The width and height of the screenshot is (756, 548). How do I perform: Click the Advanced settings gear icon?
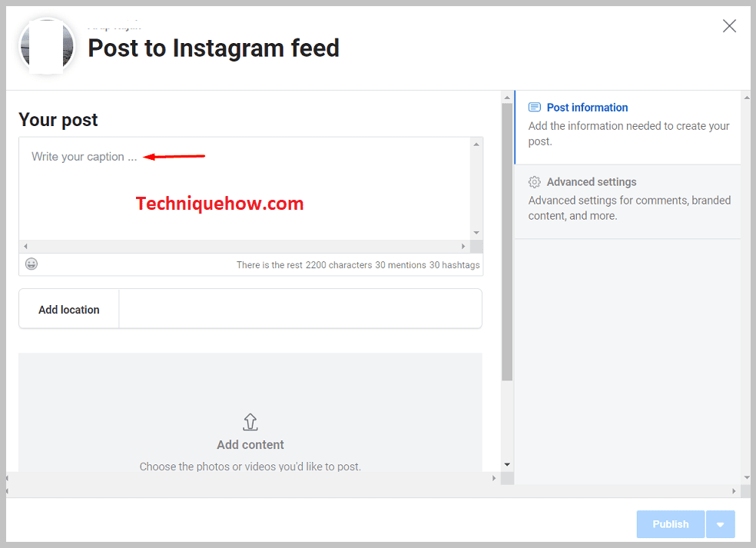point(534,182)
